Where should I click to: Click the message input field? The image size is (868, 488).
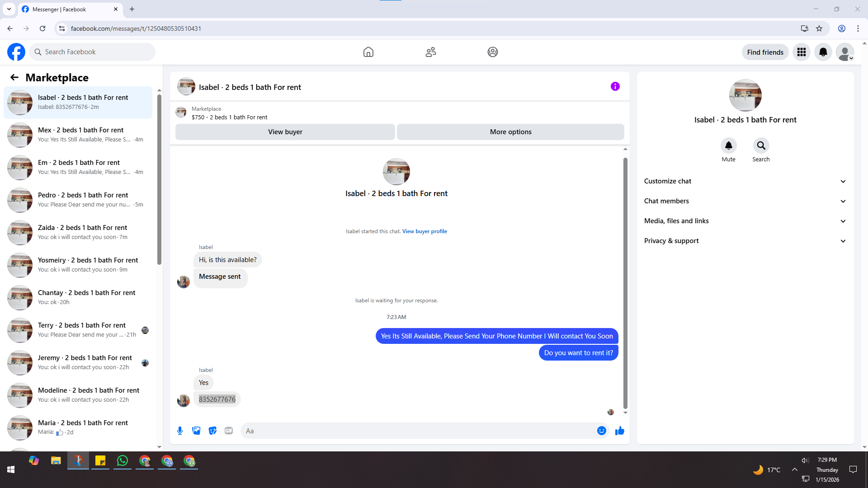pos(418,431)
